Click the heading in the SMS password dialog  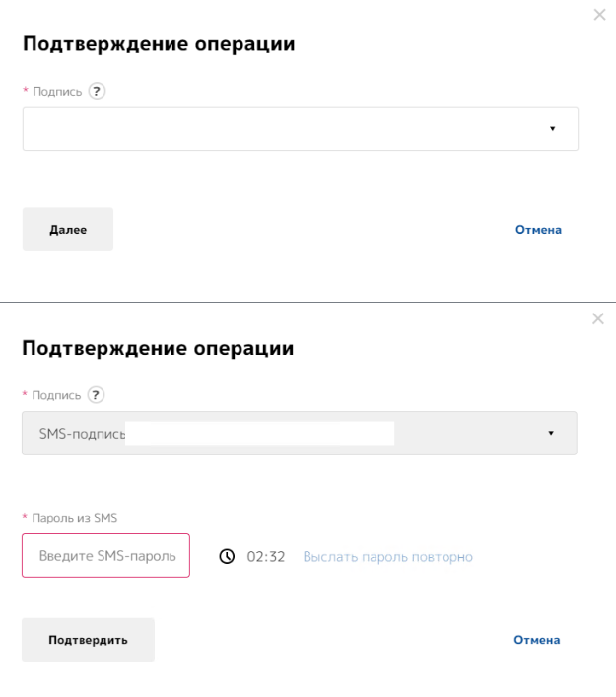(158, 349)
